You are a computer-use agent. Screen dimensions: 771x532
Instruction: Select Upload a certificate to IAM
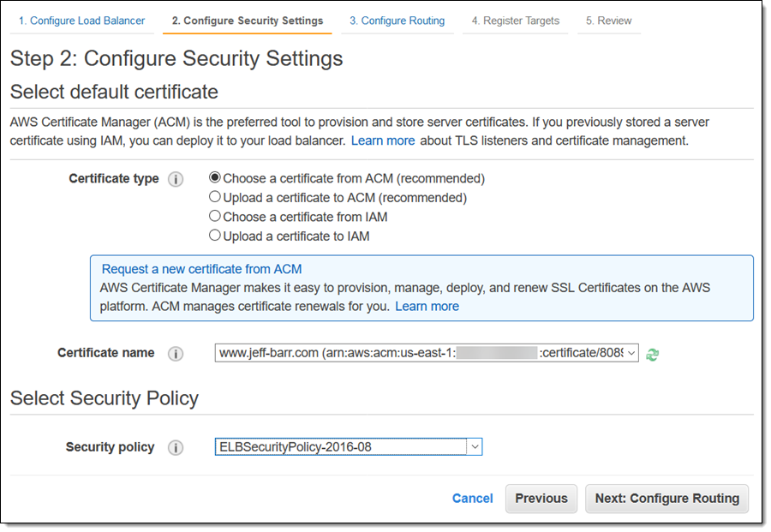pyautogui.click(x=215, y=236)
